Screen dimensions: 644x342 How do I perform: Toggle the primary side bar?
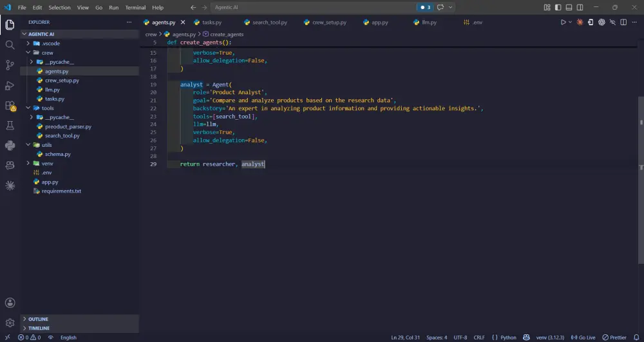point(558,7)
